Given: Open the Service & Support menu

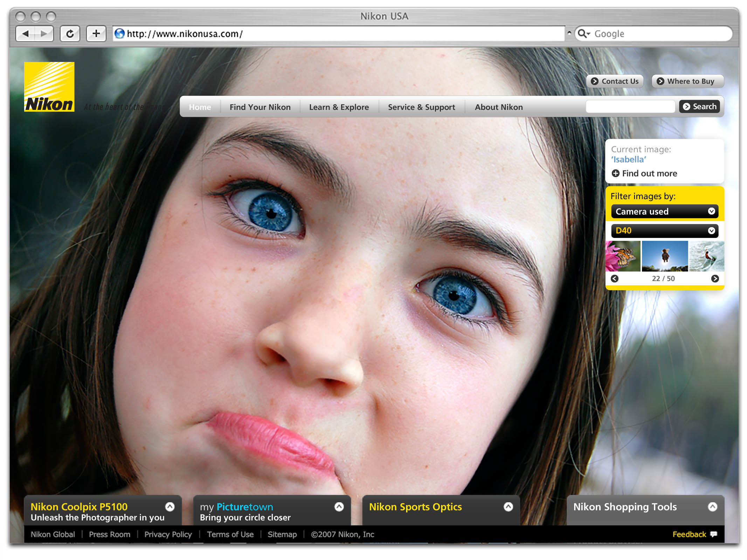Looking at the screenshot, I should point(421,107).
